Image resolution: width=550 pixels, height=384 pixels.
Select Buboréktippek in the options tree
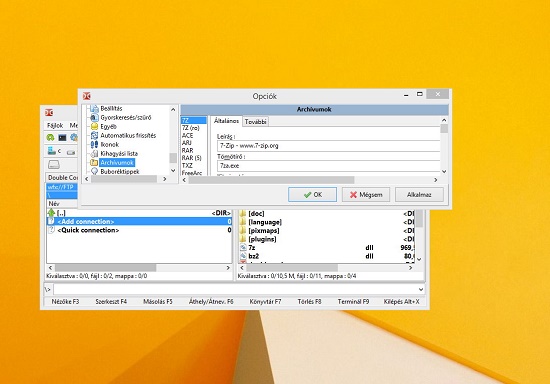(x=120, y=171)
